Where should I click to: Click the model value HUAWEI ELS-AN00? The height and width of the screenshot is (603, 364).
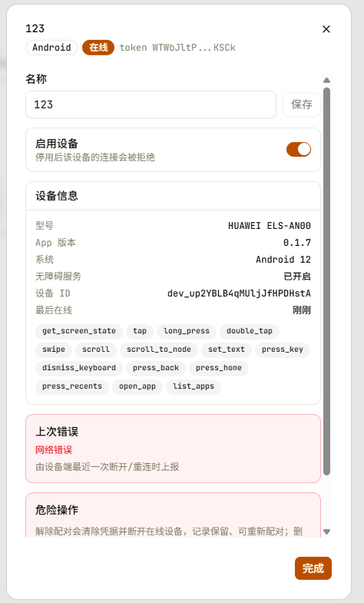(270, 226)
